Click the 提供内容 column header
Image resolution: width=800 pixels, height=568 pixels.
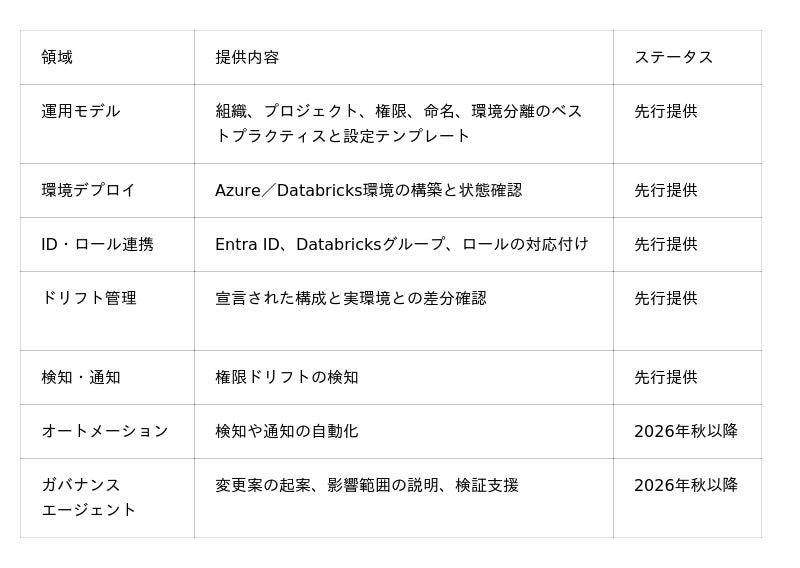[247, 57]
